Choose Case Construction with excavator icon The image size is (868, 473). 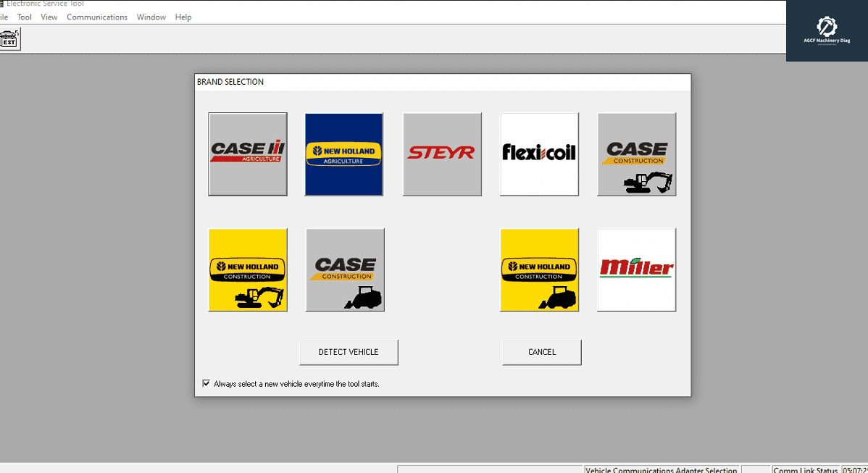click(x=636, y=154)
